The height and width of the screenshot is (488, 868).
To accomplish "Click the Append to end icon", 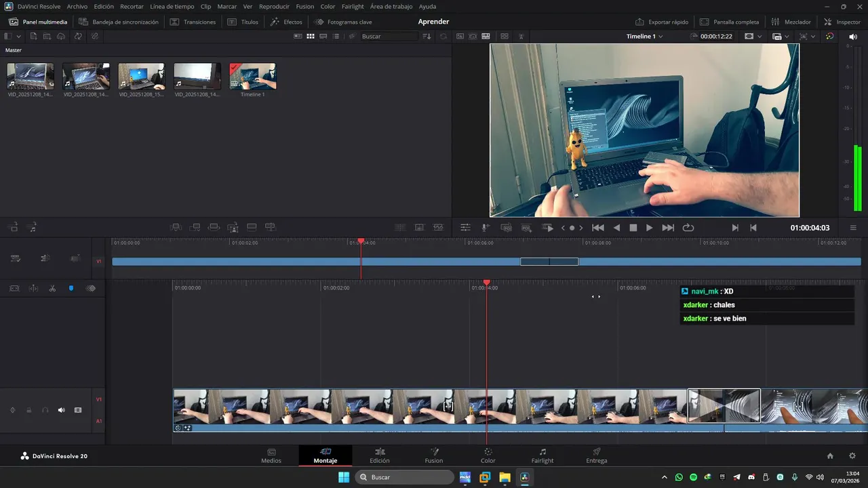I will coord(195,227).
